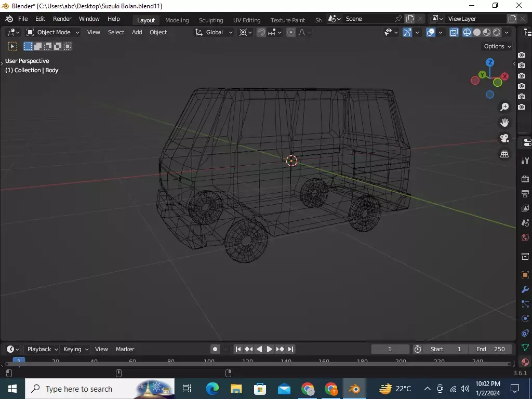Image resolution: width=532 pixels, height=399 pixels.
Task: Switch to Material Preview shading
Action: [487, 32]
